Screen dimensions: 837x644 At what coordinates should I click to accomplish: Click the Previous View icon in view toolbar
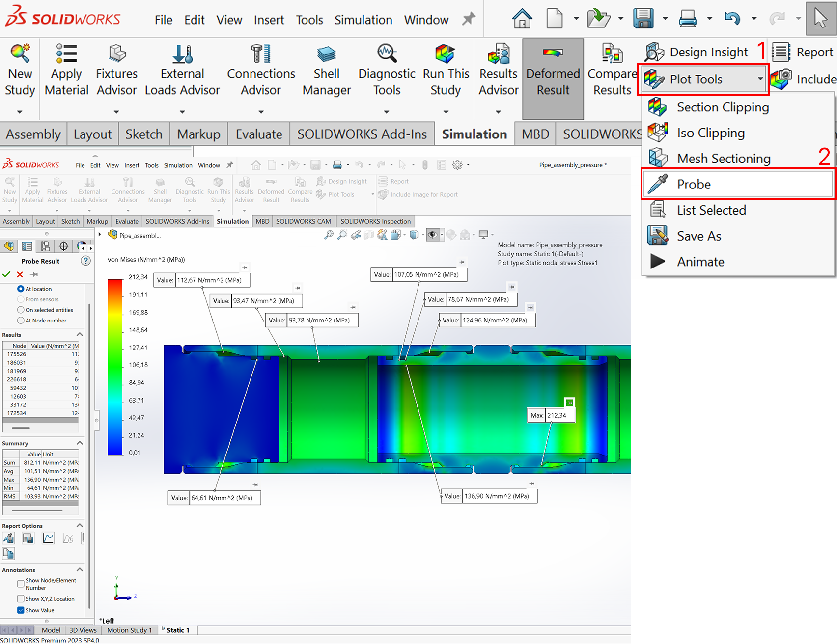click(356, 235)
